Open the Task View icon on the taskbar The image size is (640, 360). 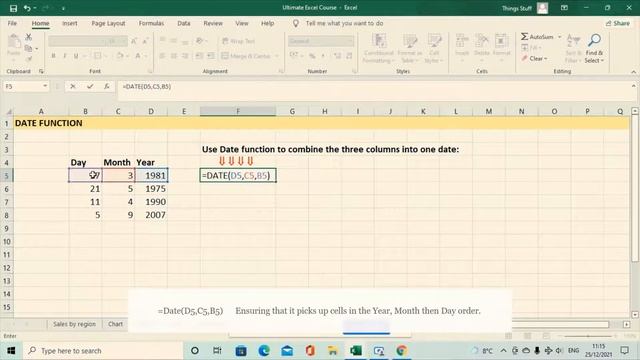click(x=217, y=351)
